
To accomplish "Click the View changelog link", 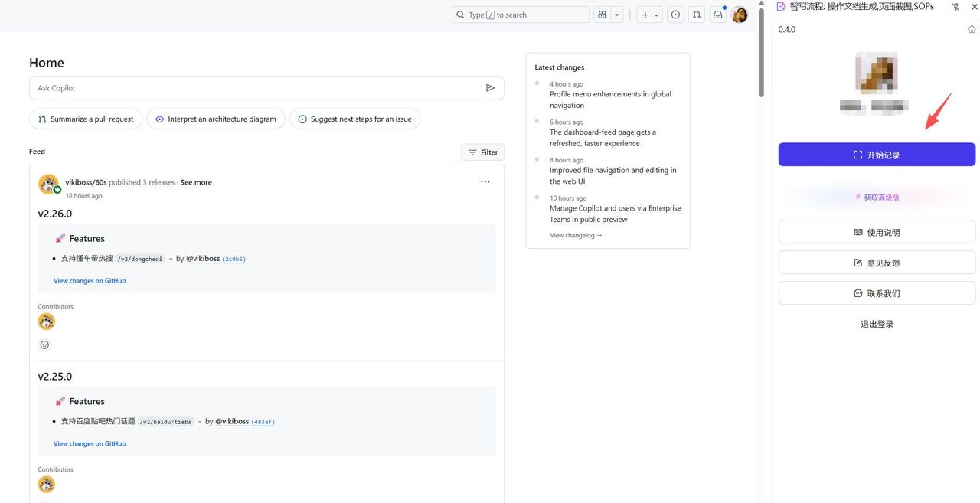I will click(x=576, y=235).
